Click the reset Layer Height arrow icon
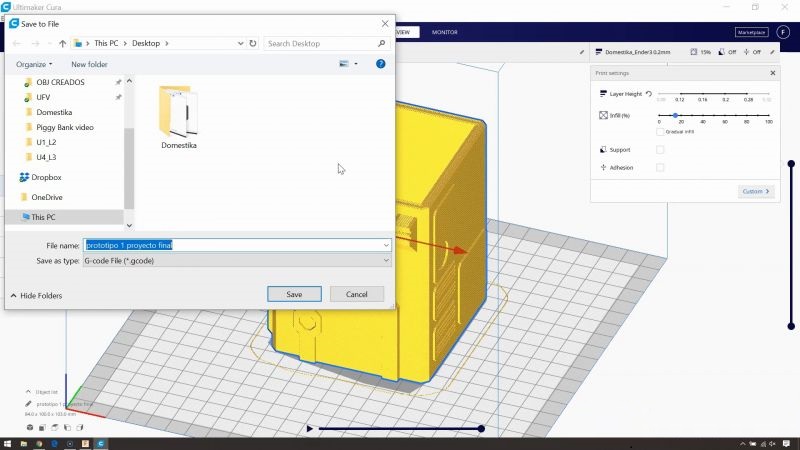This screenshot has width=800, height=450. tap(648, 93)
